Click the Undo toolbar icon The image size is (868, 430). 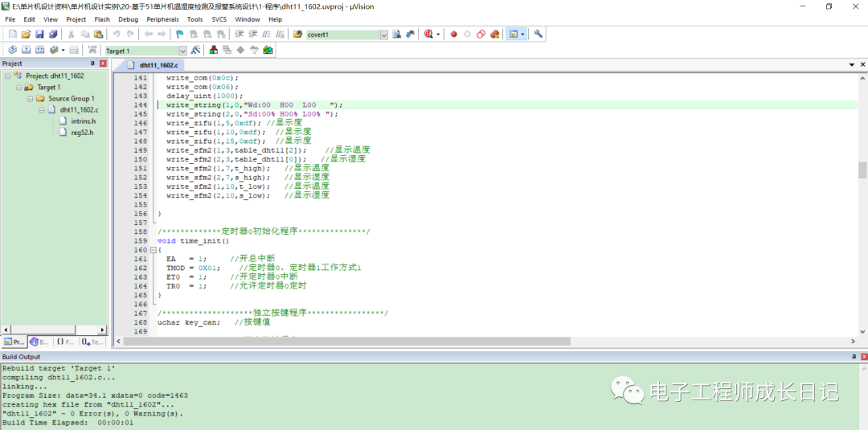[x=117, y=35]
